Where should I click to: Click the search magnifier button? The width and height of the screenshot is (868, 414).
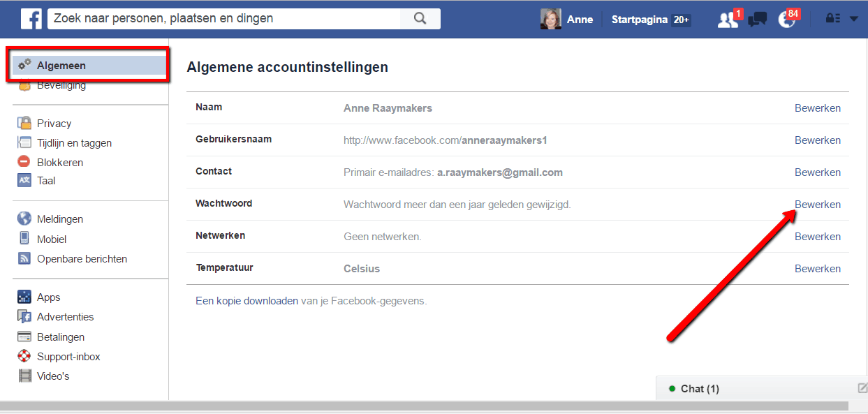click(420, 19)
